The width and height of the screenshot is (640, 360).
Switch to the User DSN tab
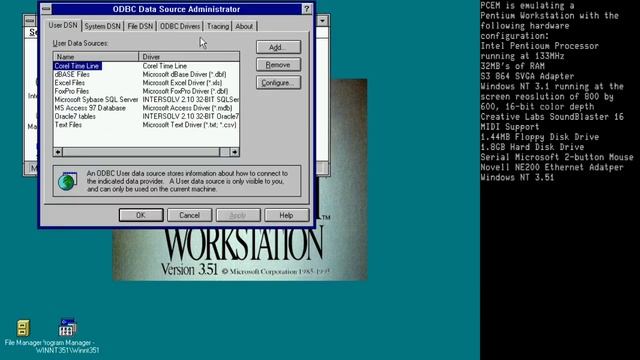[63, 25]
